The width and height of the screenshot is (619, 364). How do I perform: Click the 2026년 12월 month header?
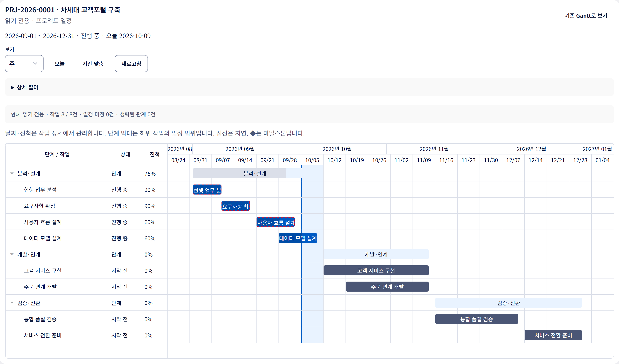[x=531, y=149]
